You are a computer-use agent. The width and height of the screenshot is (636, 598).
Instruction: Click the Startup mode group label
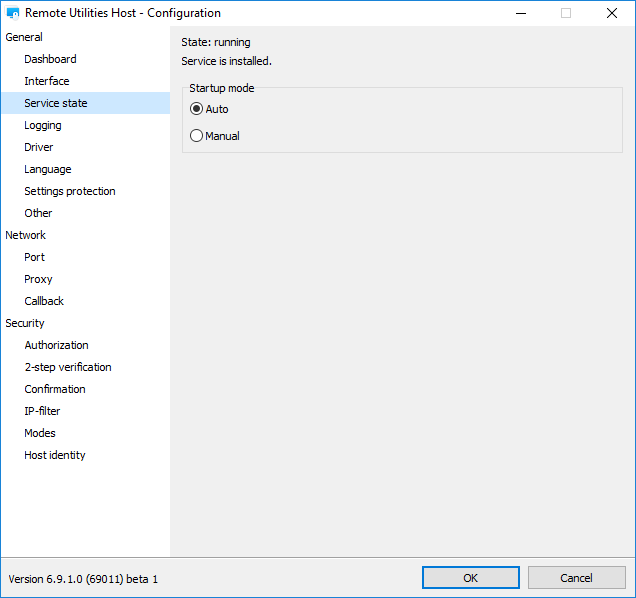coord(222,88)
